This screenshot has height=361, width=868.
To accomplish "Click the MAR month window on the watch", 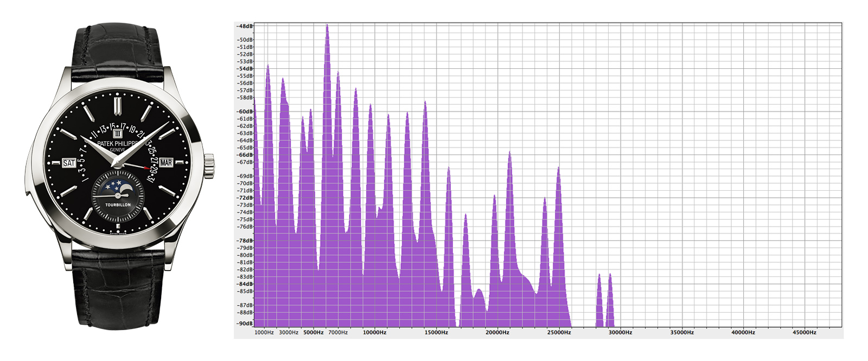I will pos(166,163).
